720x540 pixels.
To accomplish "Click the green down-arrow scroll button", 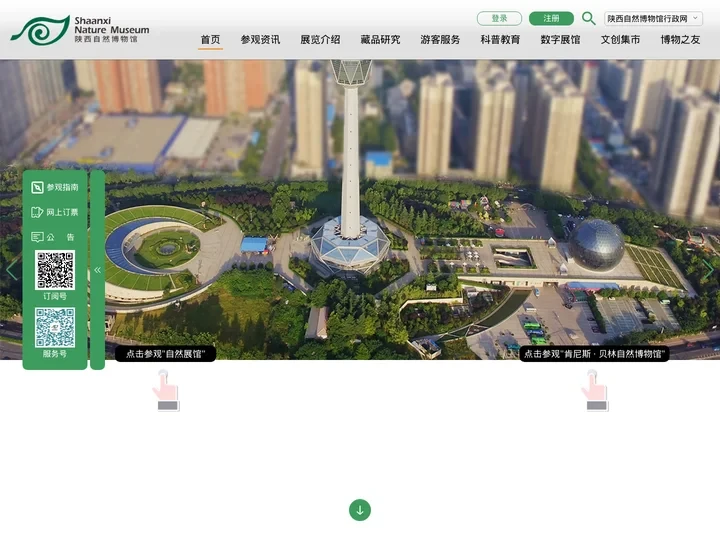I will (x=360, y=510).
